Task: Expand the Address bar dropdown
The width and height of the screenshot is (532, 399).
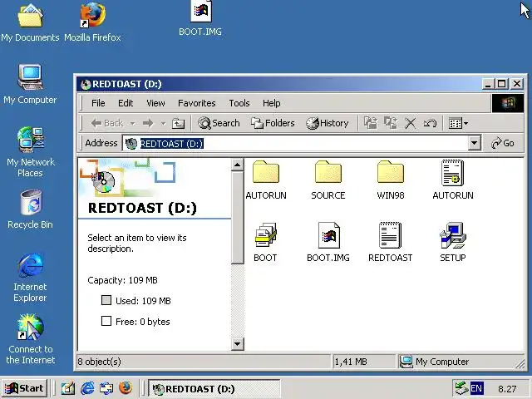Action: click(475, 143)
